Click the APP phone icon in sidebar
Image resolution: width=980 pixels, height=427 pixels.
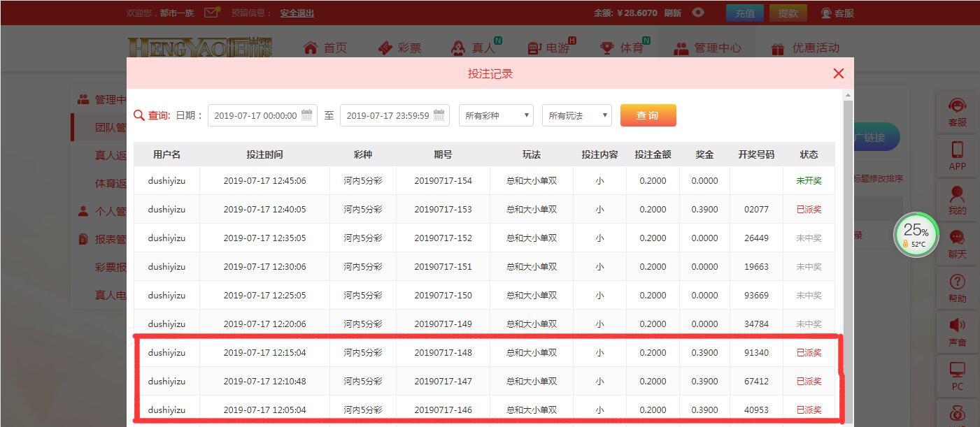(957, 150)
